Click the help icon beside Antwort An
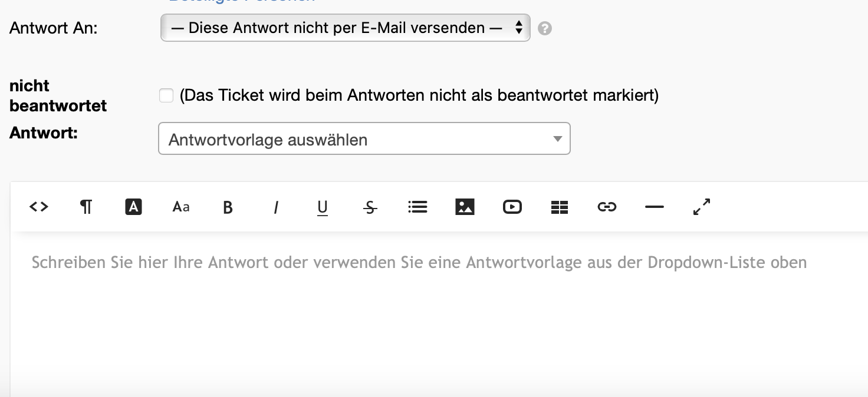Image resolution: width=868 pixels, height=397 pixels. [x=545, y=28]
